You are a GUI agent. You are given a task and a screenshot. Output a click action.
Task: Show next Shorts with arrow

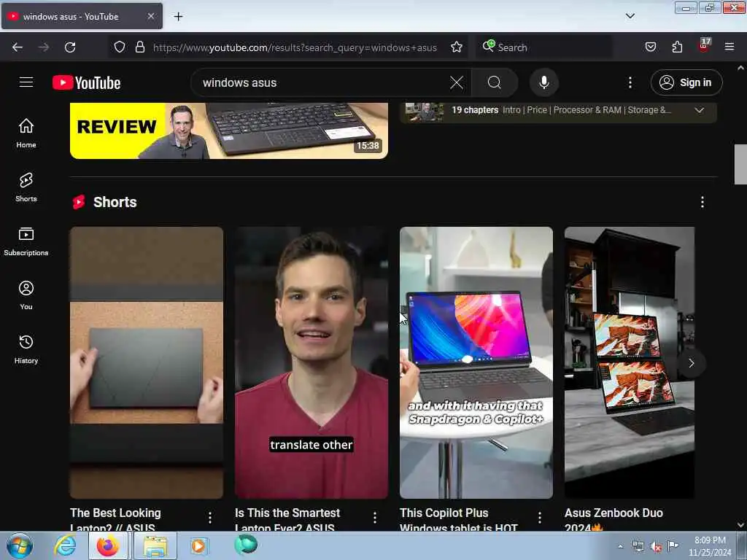point(691,363)
